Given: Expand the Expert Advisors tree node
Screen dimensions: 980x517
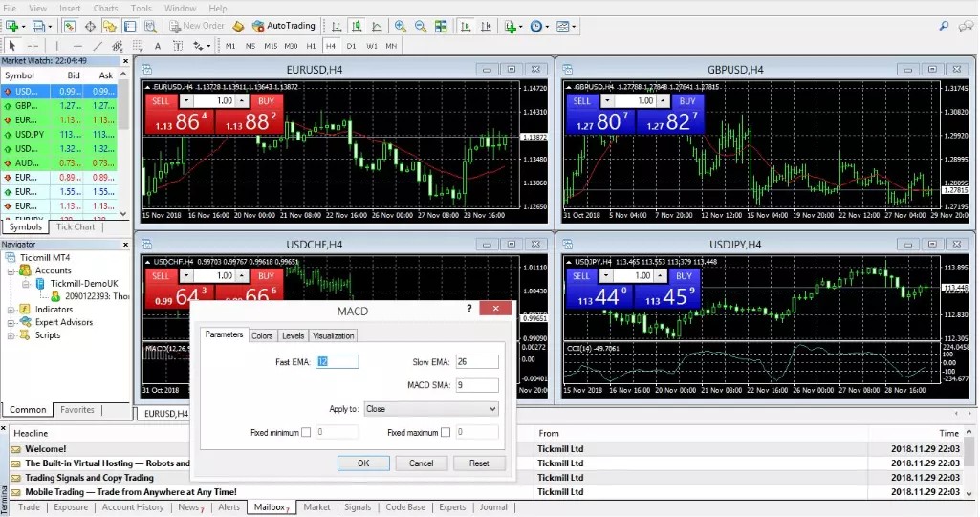Looking at the screenshot, I should pyautogui.click(x=11, y=323).
